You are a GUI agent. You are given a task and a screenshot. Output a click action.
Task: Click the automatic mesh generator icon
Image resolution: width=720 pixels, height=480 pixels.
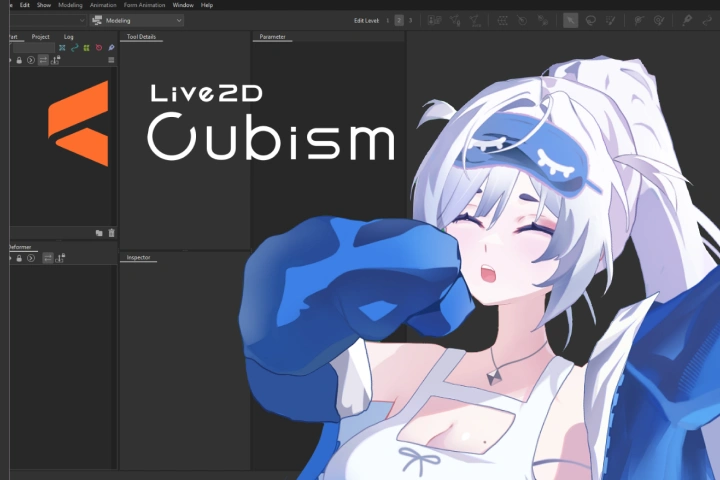point(475,20)
